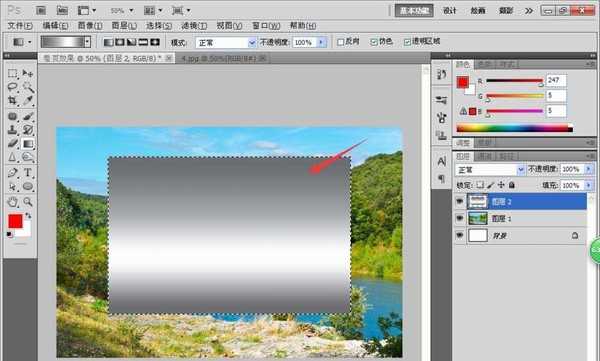Open the gradient mode 正常 dropdown

tap(226, 42)
